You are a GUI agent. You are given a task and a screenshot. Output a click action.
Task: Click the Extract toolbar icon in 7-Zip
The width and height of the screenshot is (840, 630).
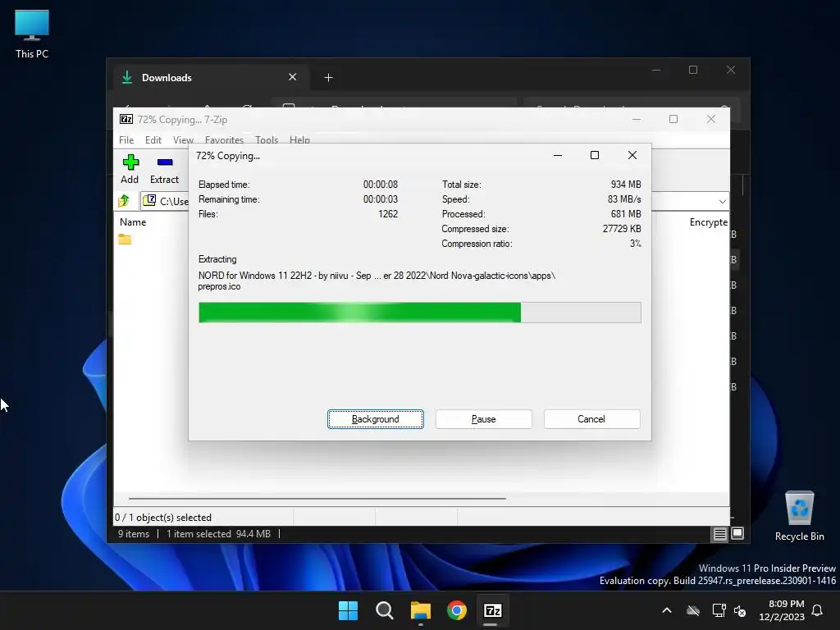[x=164, y=162]
